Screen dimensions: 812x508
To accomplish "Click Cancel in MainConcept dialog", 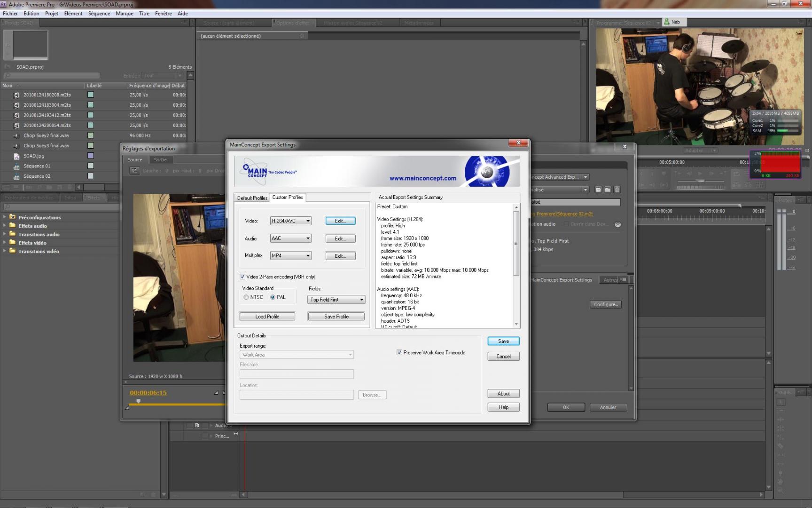I will 503,356.
